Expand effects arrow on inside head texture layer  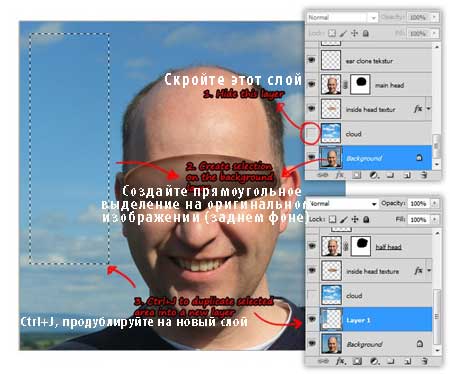(429, 271)
